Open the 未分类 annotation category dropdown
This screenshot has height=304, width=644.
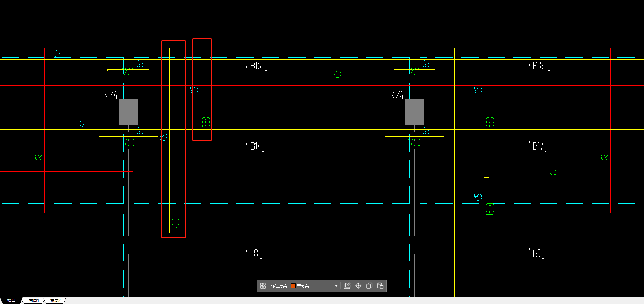314,286
